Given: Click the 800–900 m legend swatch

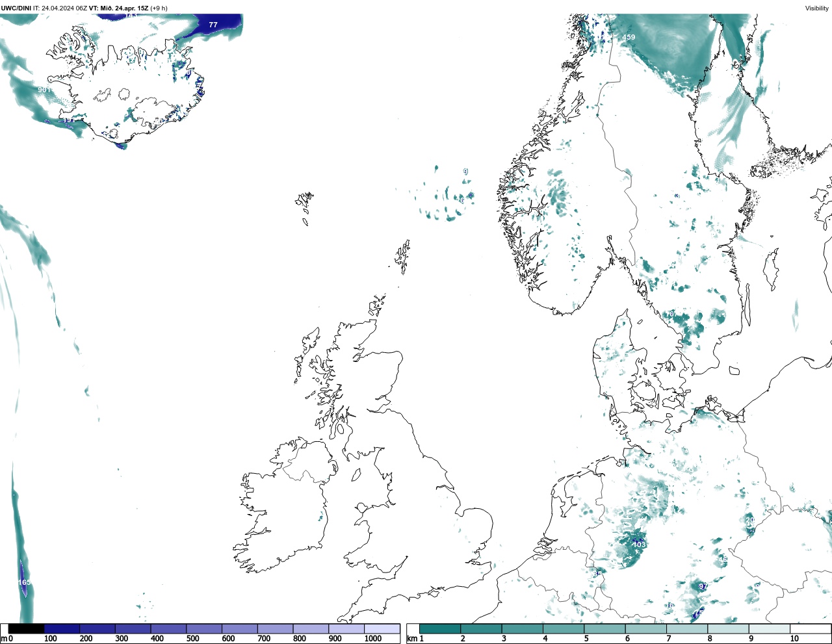Looking at the screenshot, I should (311, 629).
